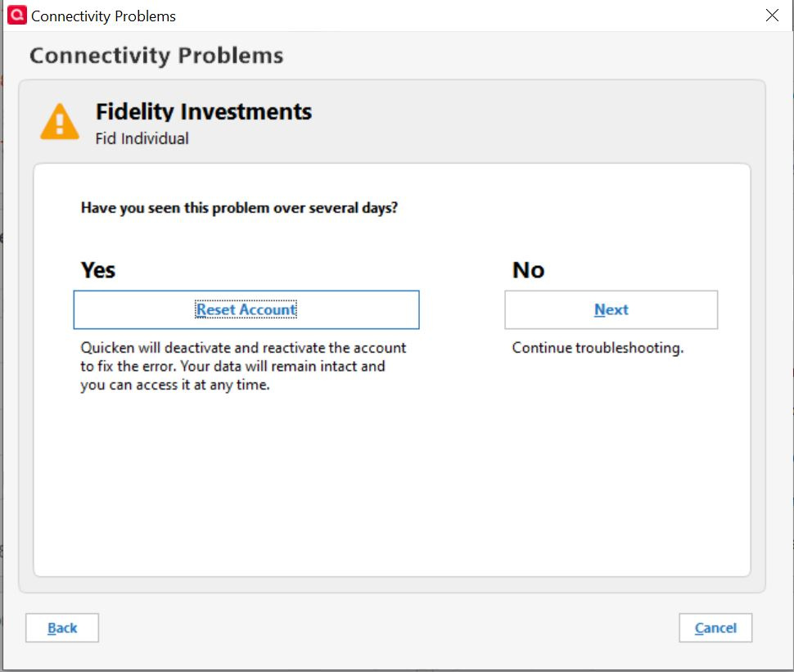Select the Fid Individual account label
Image resolution: width=794 pixels, height=672 pixels.
tap(142, 138)
